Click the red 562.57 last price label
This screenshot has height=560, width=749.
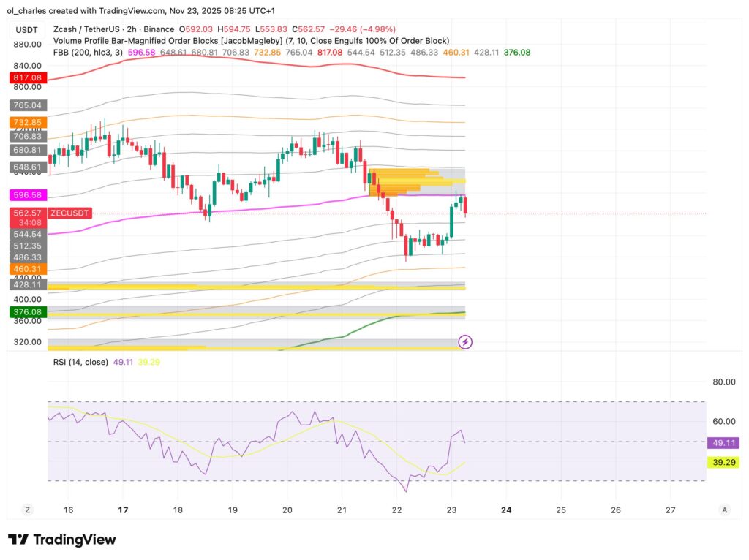click(26, 213)
